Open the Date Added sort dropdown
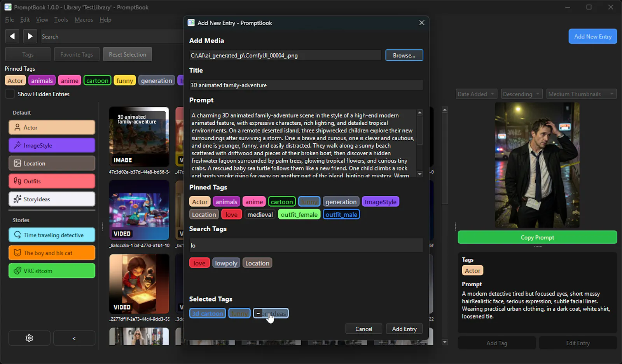 [x=477, y=94]
